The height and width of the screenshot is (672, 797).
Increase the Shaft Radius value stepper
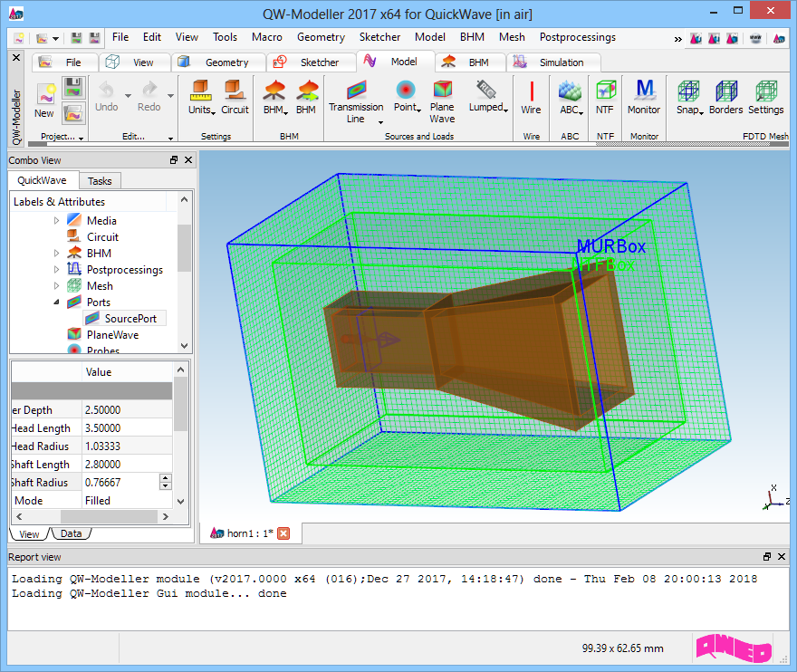(165, 478)
